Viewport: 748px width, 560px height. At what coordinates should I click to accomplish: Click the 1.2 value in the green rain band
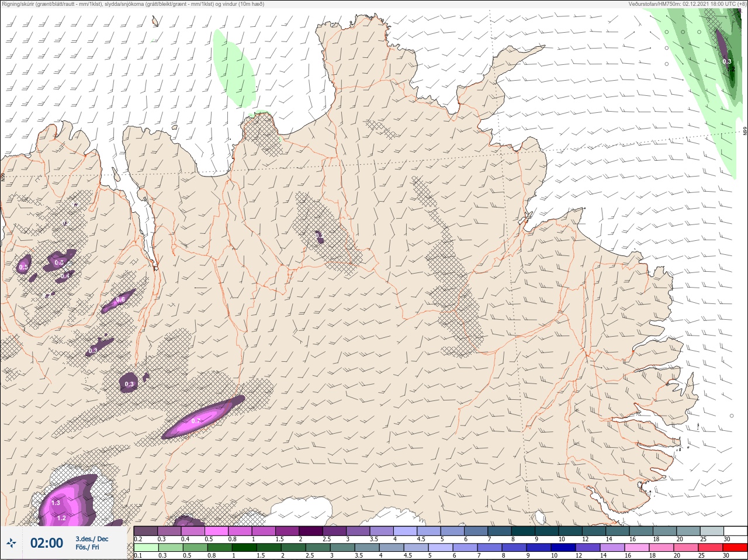point(730,69)
